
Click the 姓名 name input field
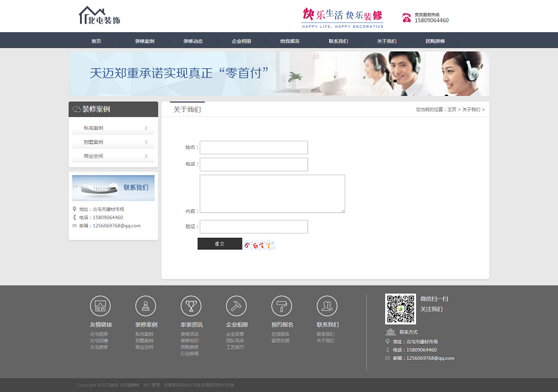pos(254,147)
